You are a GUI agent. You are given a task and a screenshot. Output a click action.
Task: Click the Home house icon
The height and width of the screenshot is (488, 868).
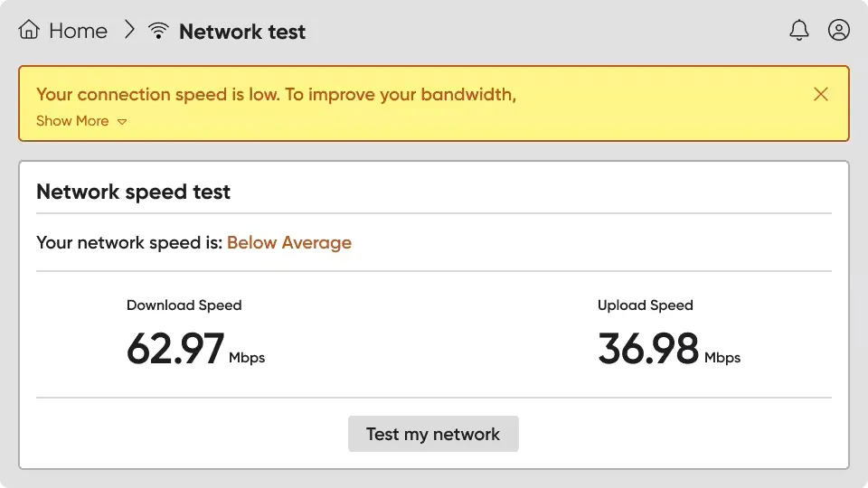(29, 31)
